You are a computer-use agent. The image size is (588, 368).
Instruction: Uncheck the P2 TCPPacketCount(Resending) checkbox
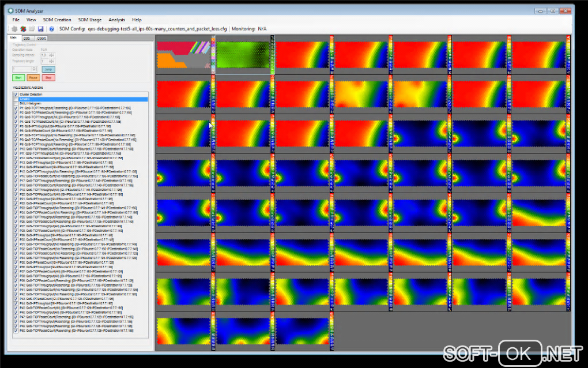[x=16, y=112]
